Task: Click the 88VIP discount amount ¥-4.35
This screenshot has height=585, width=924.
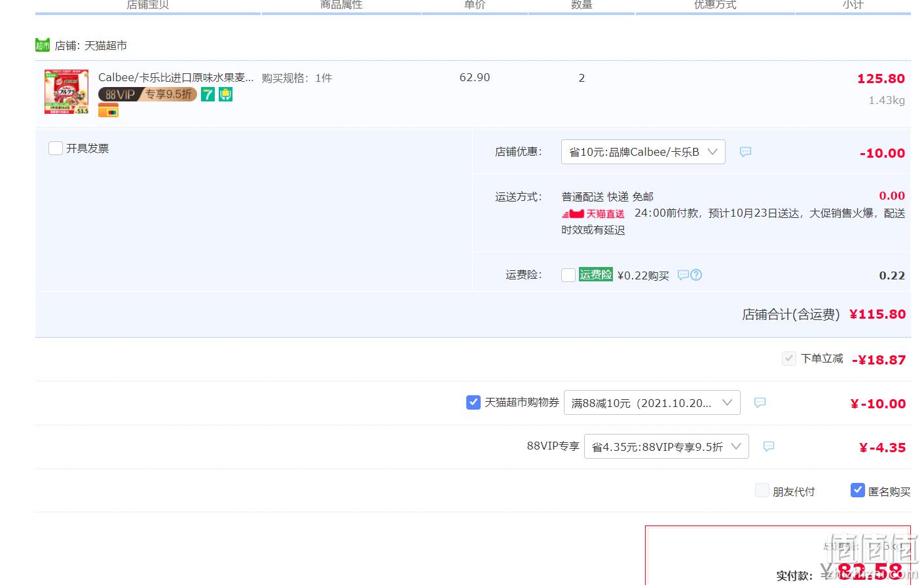Action: (883, 448)
